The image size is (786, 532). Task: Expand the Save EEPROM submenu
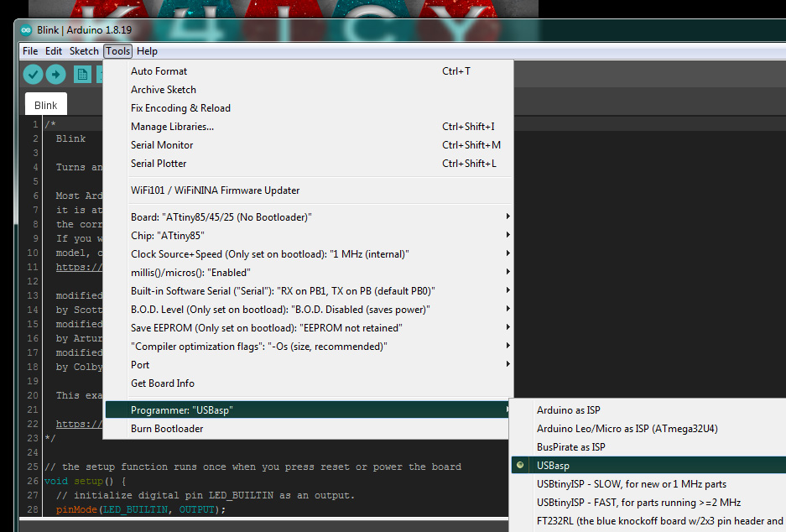pos(309,328)
